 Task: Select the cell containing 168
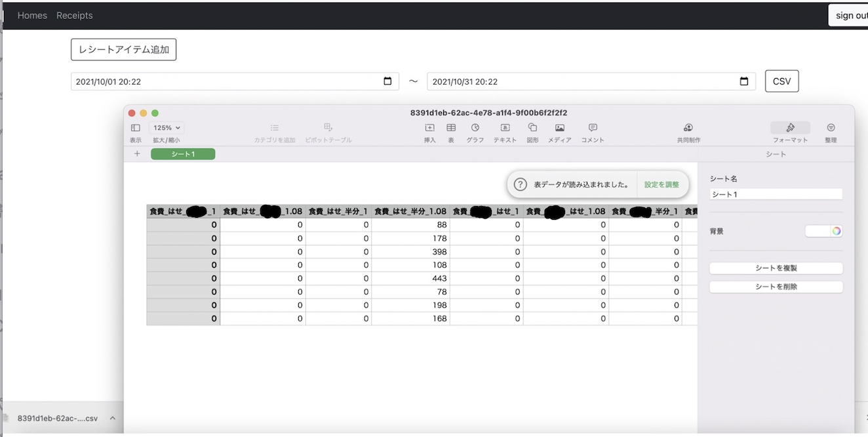tap(410, 318)
